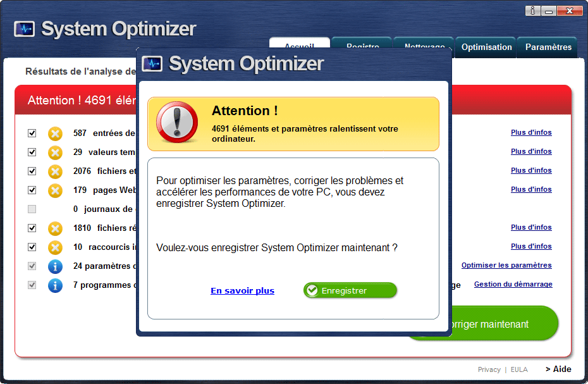Open the Privacy link
Viewport: 588px width, 384px height.
[x=489, y=369]
